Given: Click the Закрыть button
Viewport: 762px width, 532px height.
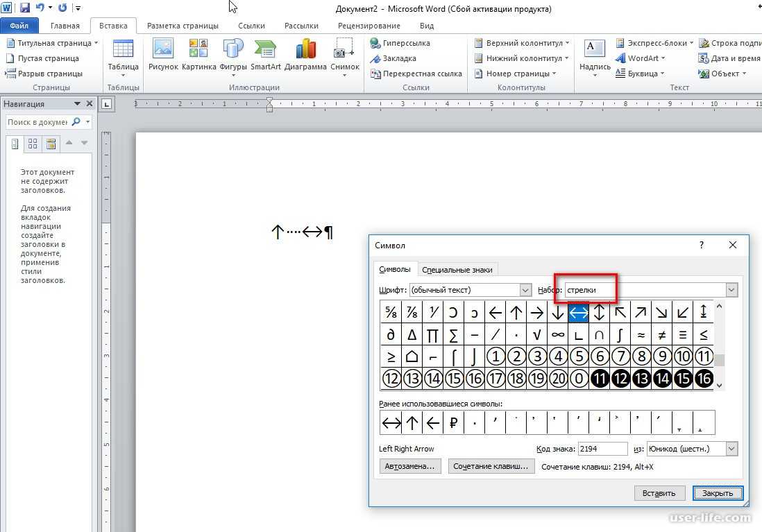Looking at the screenshot, I should point(718,493).
